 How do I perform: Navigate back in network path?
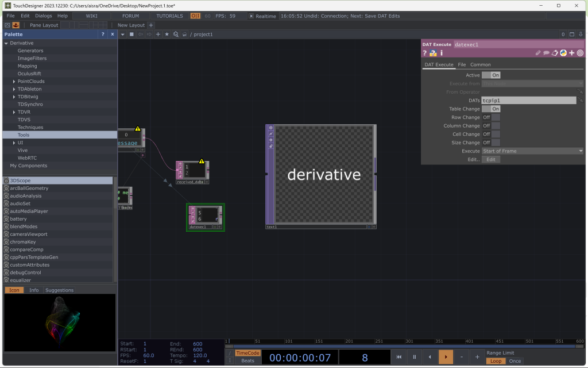pyautogui.click(x=140, y=34)
